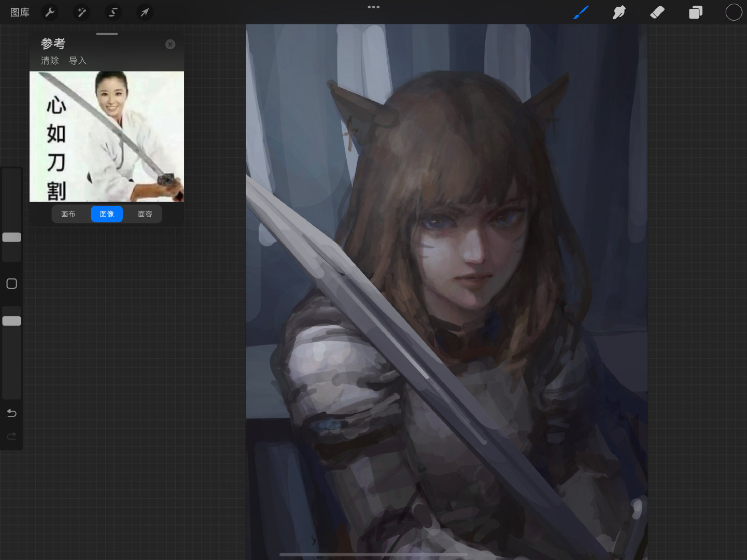Select the Brush tool
Viewport: 747px width, 560px height.
[581, 12]
